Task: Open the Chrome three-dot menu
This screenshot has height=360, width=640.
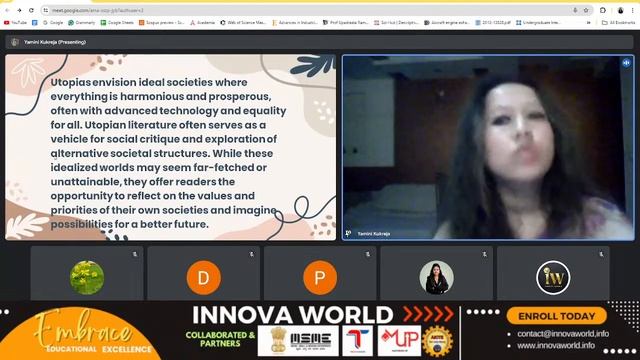Action: click(x=632, y=10)
